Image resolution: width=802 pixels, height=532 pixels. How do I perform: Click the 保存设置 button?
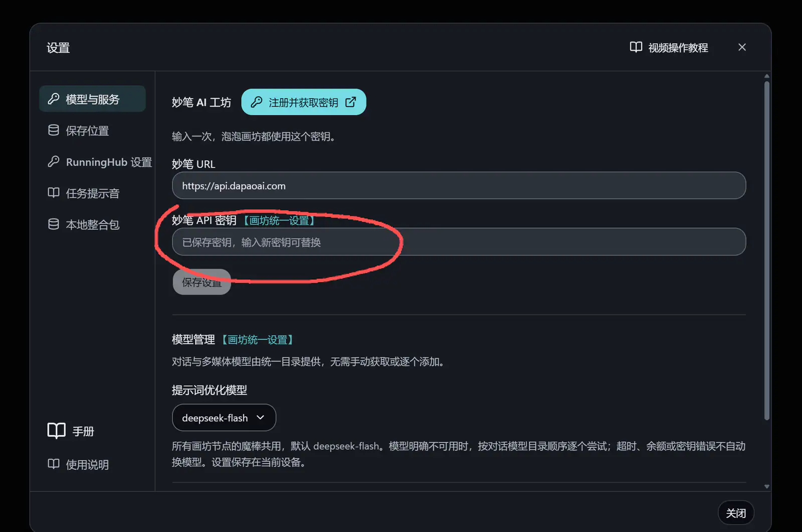click(202, 282)
